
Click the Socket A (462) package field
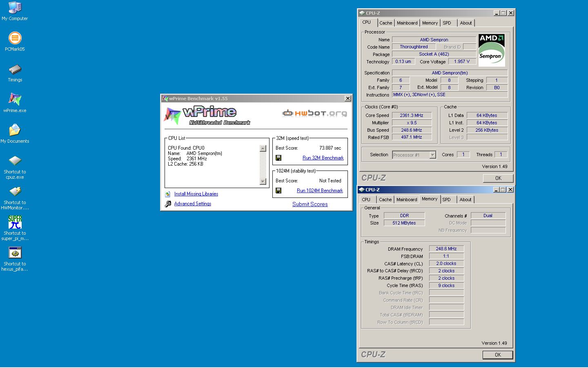tap(434, 54)
